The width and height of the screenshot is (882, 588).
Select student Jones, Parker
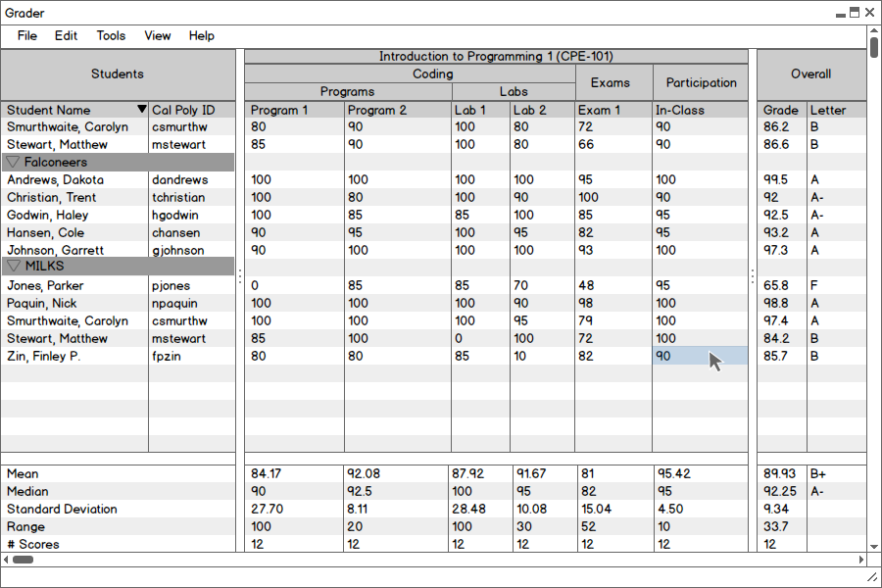point(45,286)
